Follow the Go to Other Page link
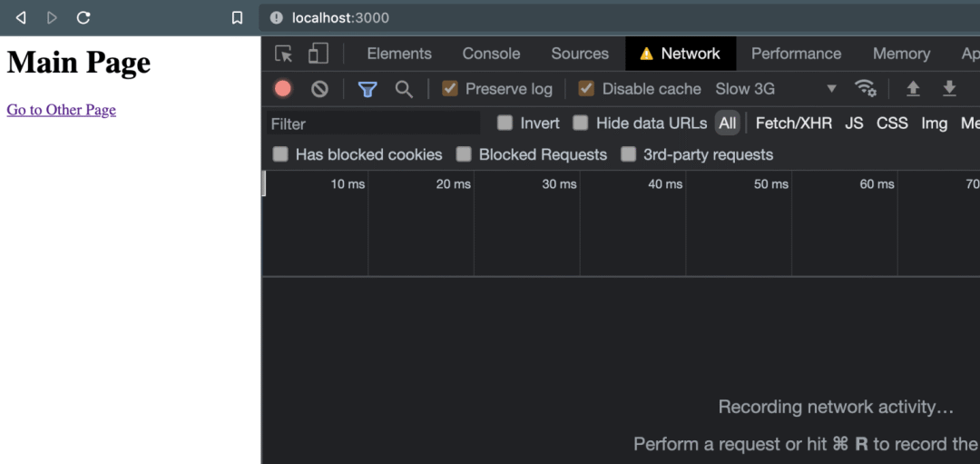 pos(62,110)
